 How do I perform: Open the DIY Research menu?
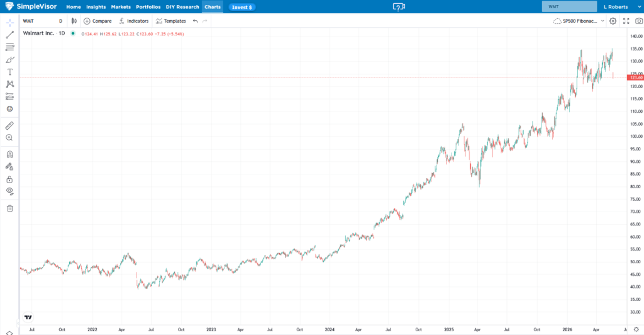[182, 7]
